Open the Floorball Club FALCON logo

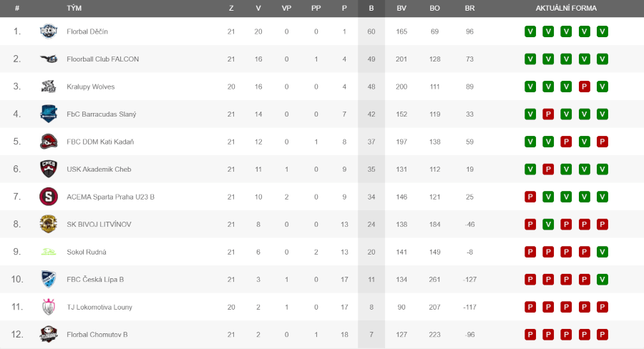(x=49, y=59)
